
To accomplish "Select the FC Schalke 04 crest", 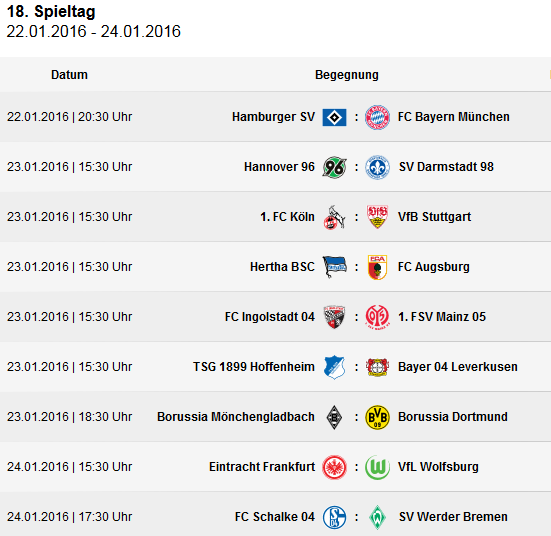I will (334, 517).
